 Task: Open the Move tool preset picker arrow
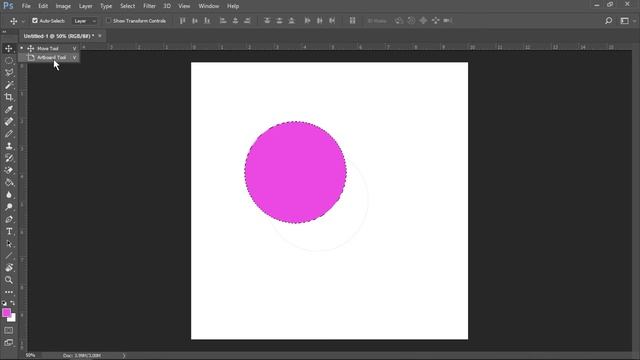click(x=23, y=21)
